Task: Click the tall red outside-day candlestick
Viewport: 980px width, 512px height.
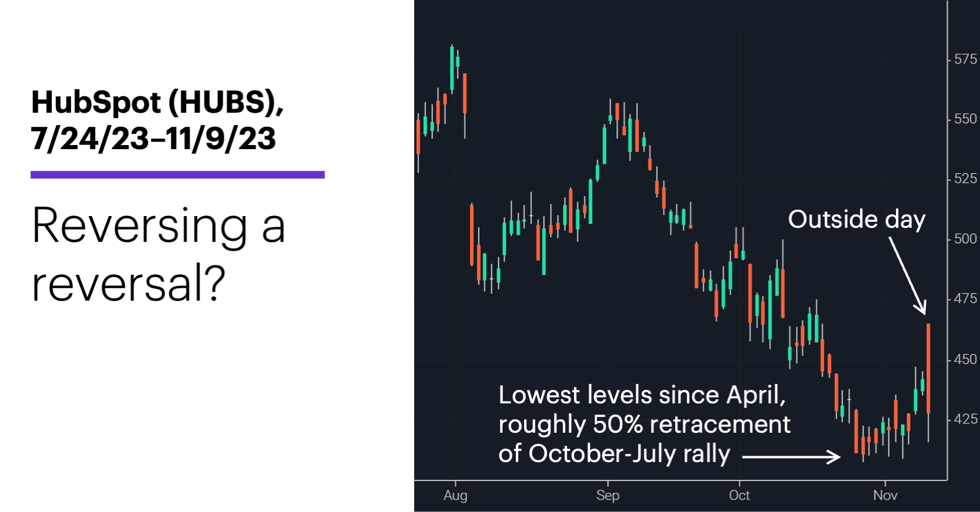Action: pyautogui.click(x=928, y=369)
